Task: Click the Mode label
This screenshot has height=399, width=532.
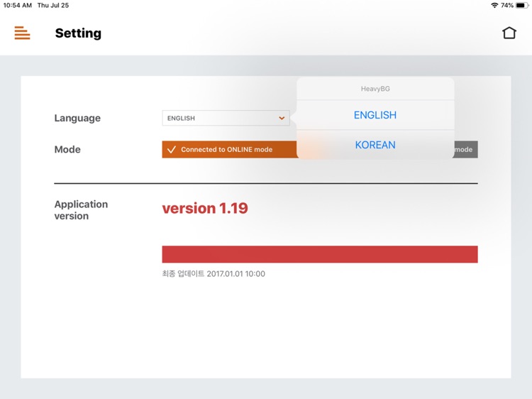Action: coord(67,149)
